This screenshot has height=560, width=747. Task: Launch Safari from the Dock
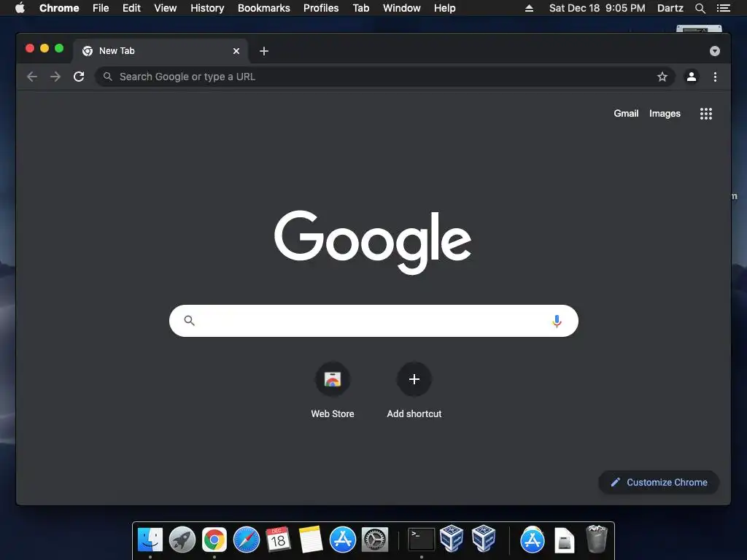tap(247, 540)
